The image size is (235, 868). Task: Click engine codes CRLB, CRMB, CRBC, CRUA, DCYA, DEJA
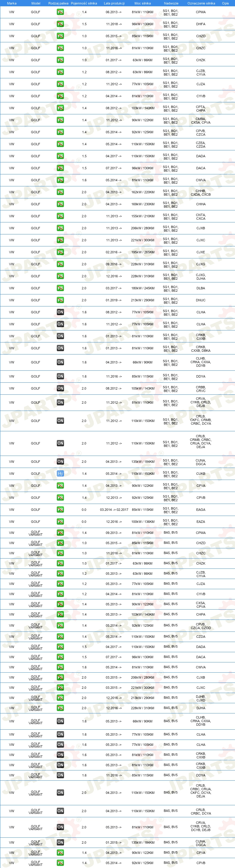[x=201, y=442]
